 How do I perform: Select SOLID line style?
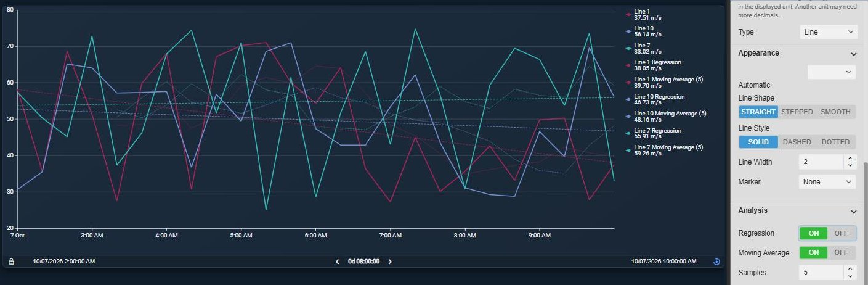[758, 142]
